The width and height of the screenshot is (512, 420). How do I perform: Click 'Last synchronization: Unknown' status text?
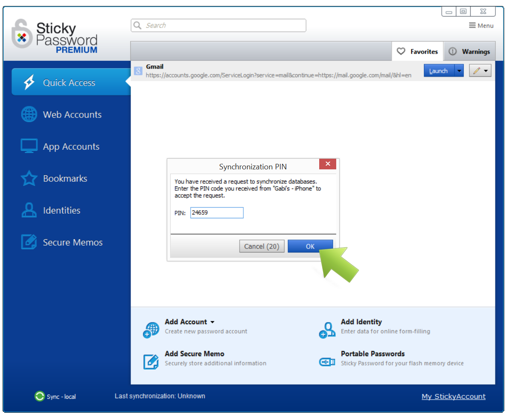coord(160,396)
